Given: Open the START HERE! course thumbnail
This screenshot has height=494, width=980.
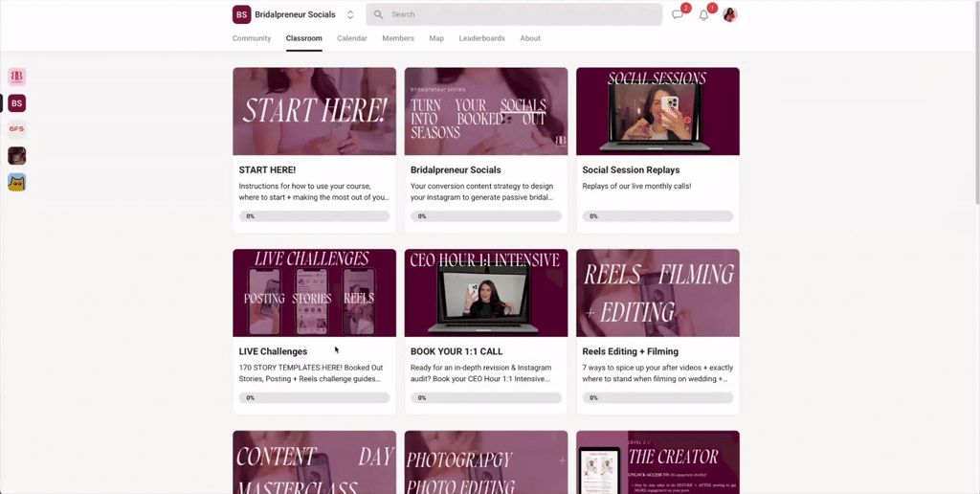Looking at the screenshot, I should coord(314,111).
